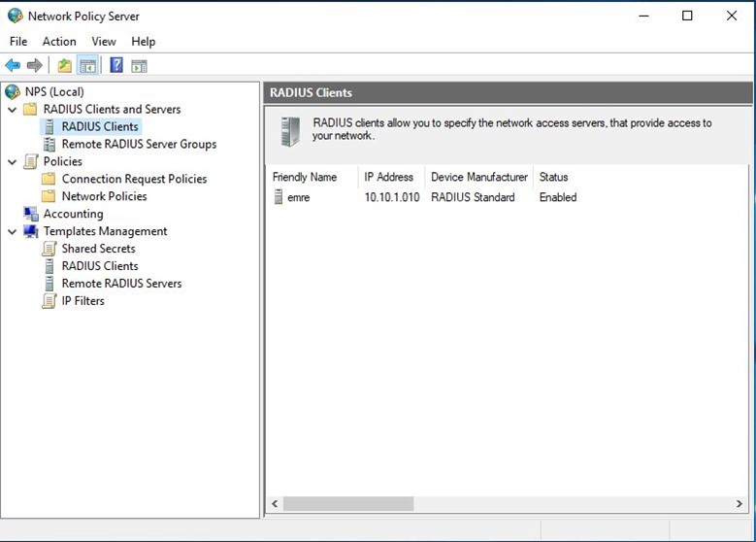Open the File menu

pos(18,42)
